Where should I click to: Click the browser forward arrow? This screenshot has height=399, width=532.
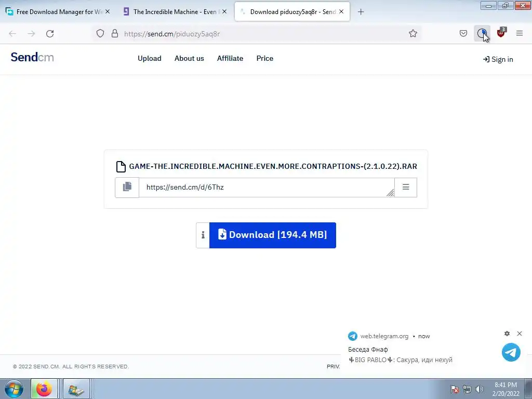(x=31, y=34)
